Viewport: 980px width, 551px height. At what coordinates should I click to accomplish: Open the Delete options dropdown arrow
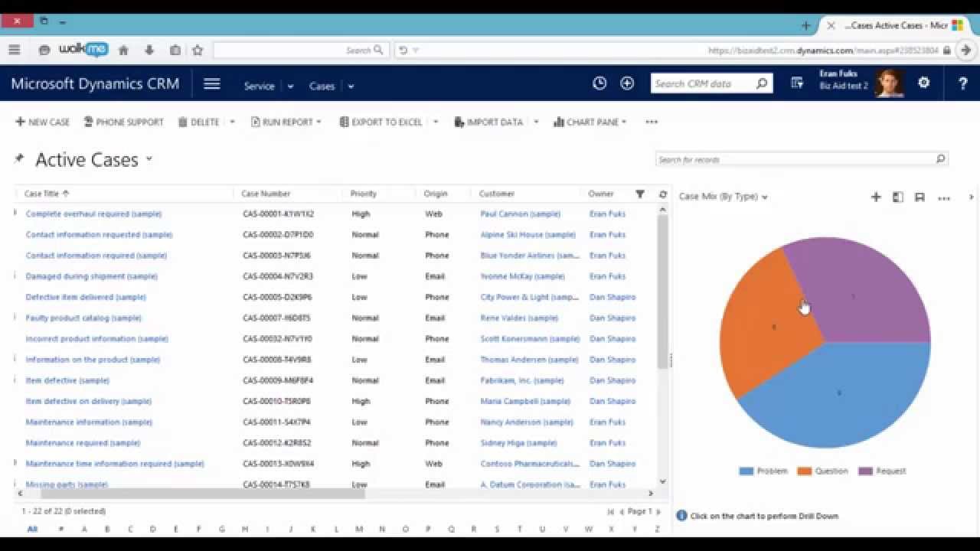pos(232,122)
